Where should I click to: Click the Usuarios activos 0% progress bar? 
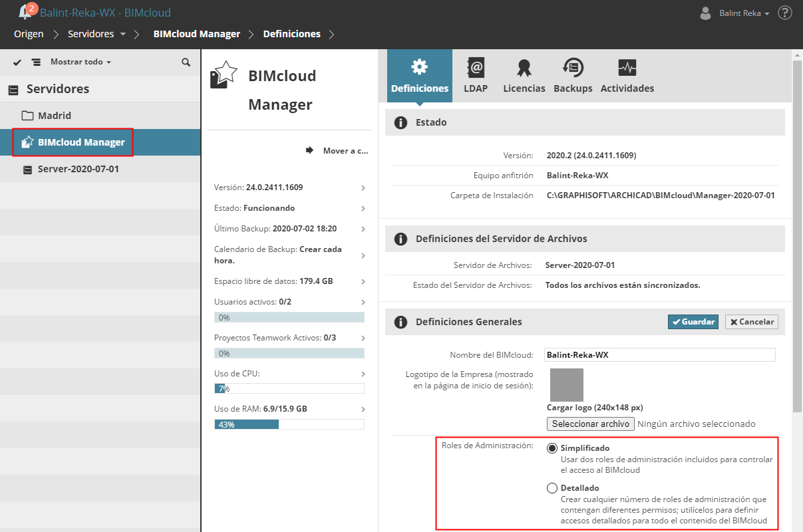289,317
